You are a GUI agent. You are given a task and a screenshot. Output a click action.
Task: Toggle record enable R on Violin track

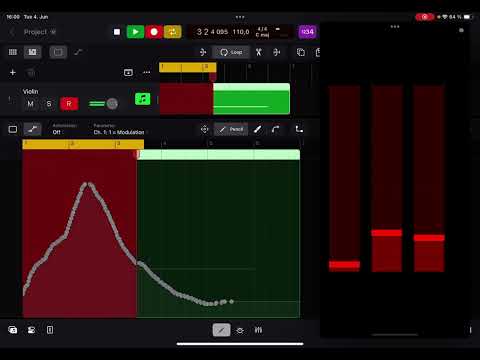(x=69, y=104)
